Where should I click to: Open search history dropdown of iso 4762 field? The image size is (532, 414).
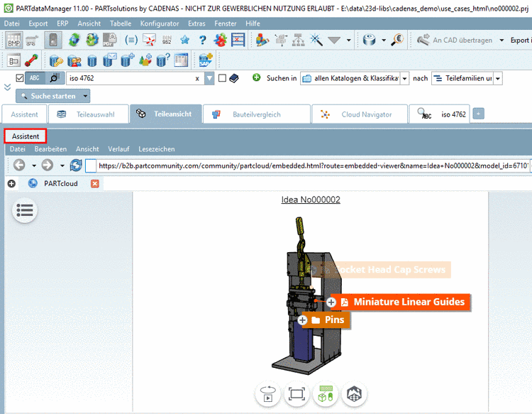pyautogui.click(x=209, y=78)
